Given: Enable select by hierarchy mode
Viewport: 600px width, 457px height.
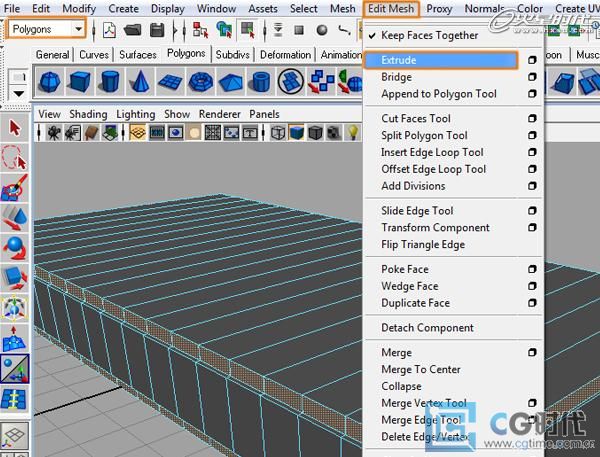Looking at the screenshot, I should [x=200, y=30].
